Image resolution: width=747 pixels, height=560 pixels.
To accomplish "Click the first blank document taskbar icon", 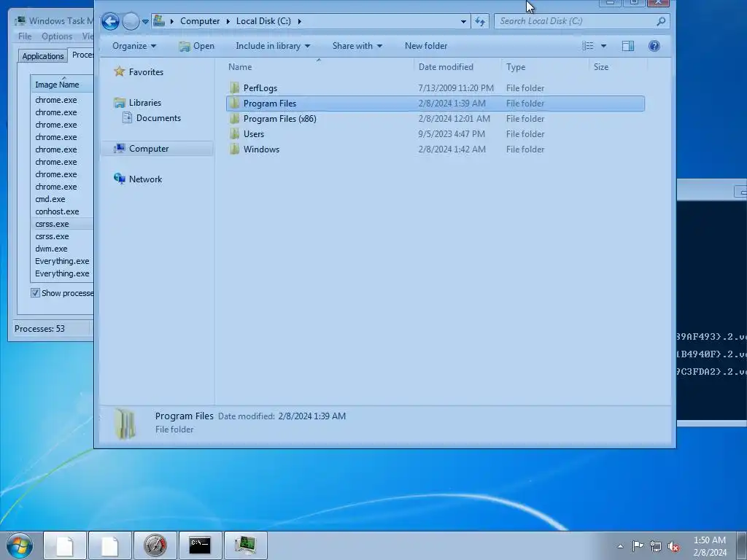I will [x=65, y=545].
